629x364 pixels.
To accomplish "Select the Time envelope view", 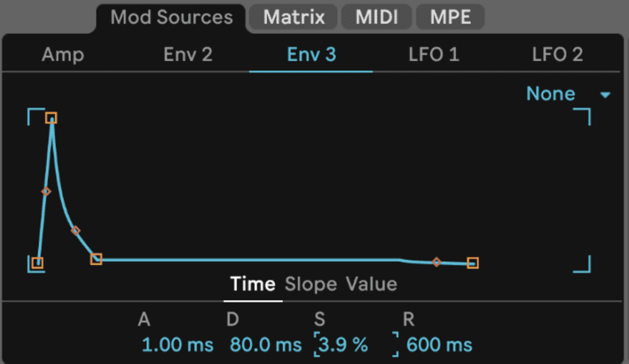I will pyautogui.click(x=253, y=284).
